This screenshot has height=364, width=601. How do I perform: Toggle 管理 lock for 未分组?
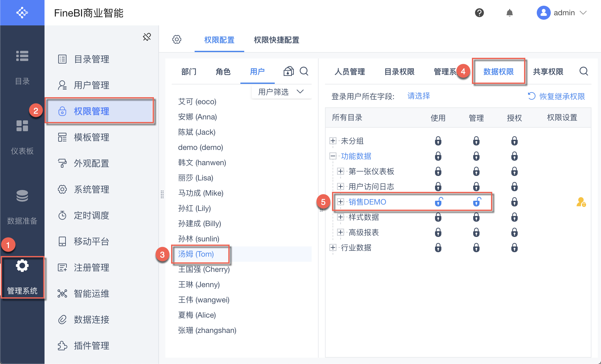476,141
